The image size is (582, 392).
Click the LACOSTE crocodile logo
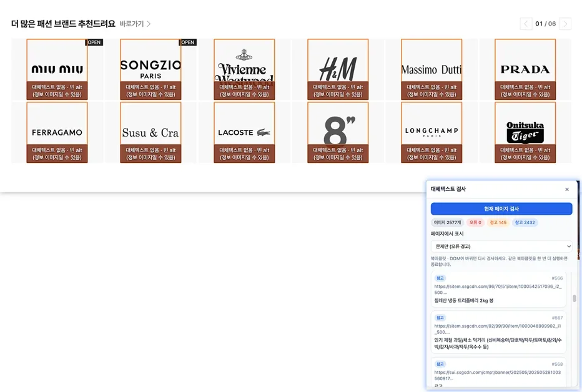tap(244, 132)
